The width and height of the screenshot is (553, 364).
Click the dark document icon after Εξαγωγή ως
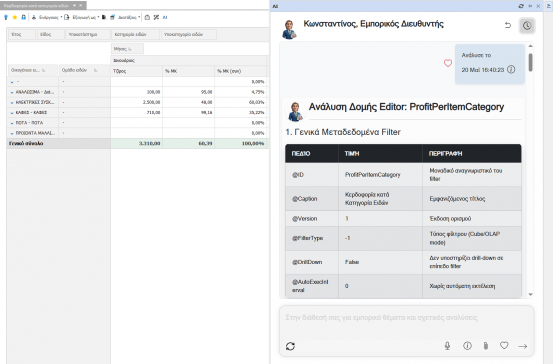[x=104, y=17]
